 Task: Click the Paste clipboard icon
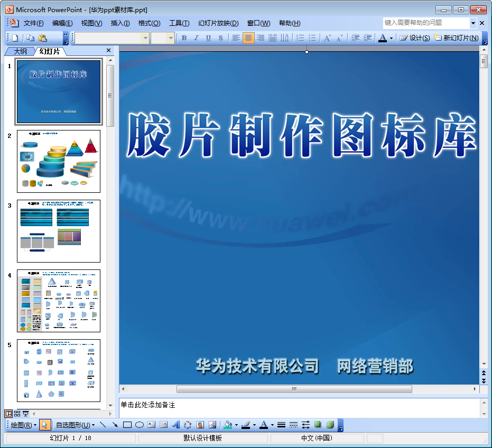point(43,38)
